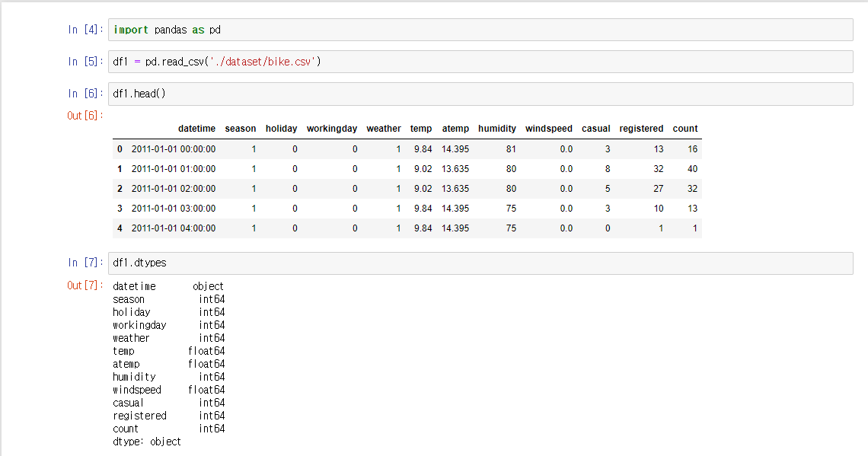Click count value 16 in row 0
Image resolution: width=868 pixels, height=456 pixels.
click(693, 149)
